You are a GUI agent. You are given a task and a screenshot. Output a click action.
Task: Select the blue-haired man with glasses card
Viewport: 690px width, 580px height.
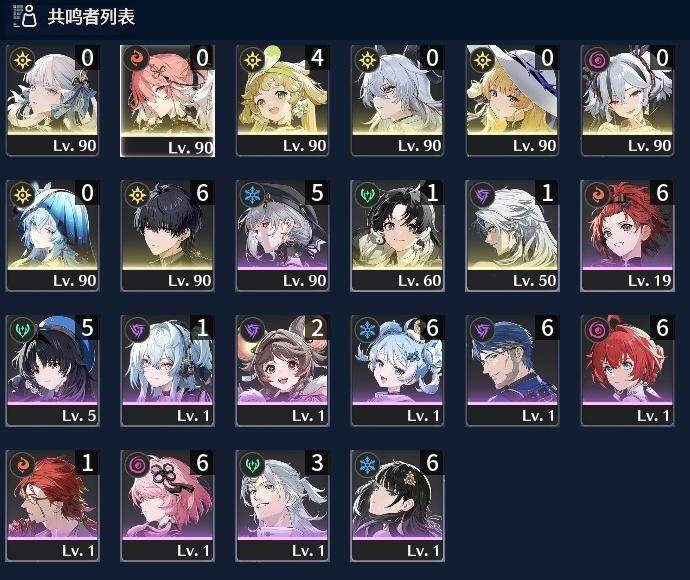[512, 371]
